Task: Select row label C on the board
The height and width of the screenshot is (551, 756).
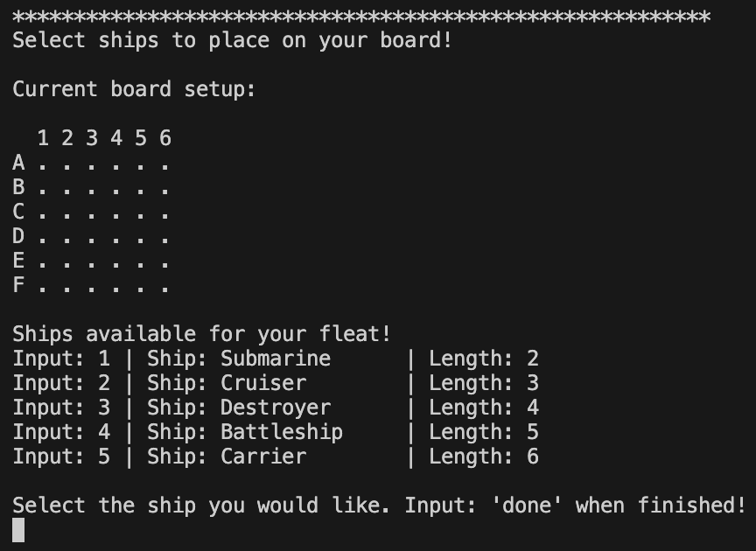Action: click(18, 212)
